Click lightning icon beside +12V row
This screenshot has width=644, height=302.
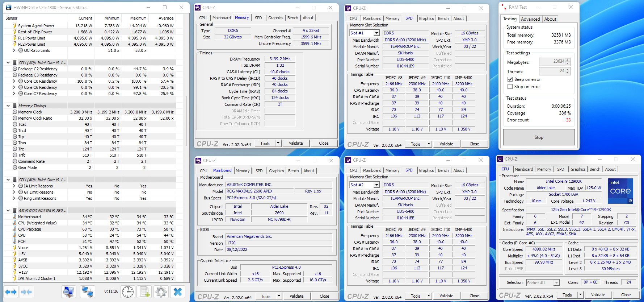(x=15, y=272)
